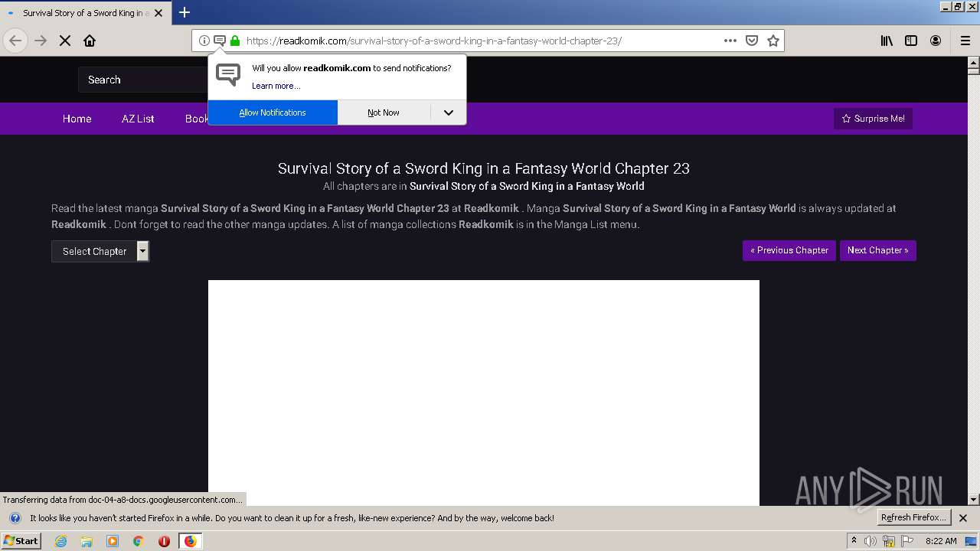
Task: Open the Firefox hamburger menu
Action: pyautogui.click(x=965, y=41)
